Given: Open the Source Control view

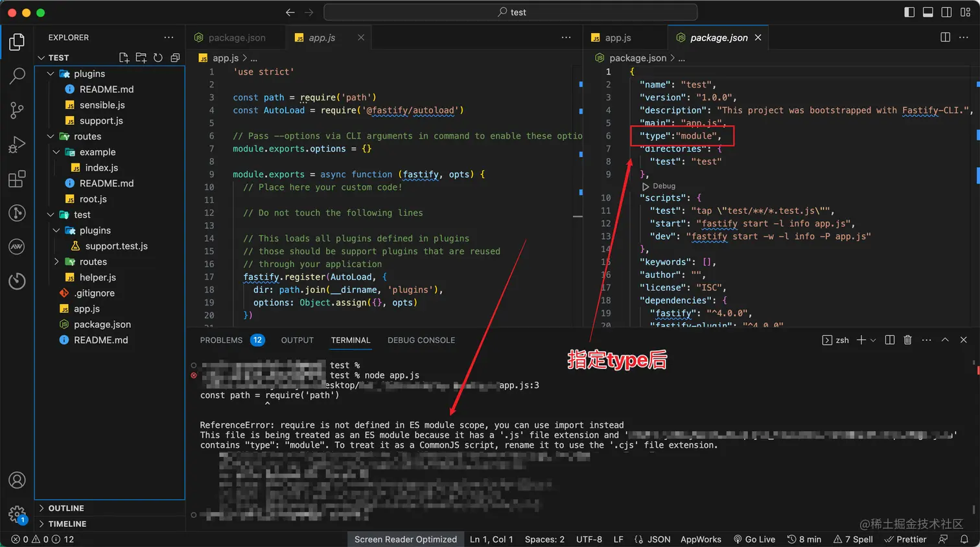Looking at the screenshot, I should coord(17,110).
